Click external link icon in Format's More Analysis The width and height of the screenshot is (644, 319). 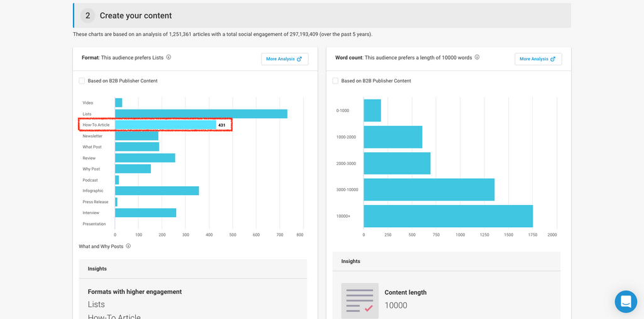point(299,59)
